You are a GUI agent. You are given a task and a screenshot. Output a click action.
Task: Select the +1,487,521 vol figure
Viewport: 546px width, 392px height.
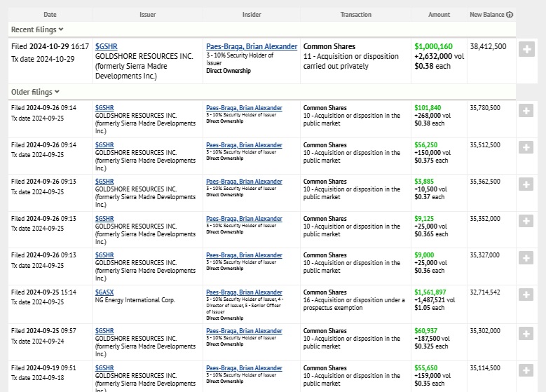pyautogui.click(x=435, y=300)
